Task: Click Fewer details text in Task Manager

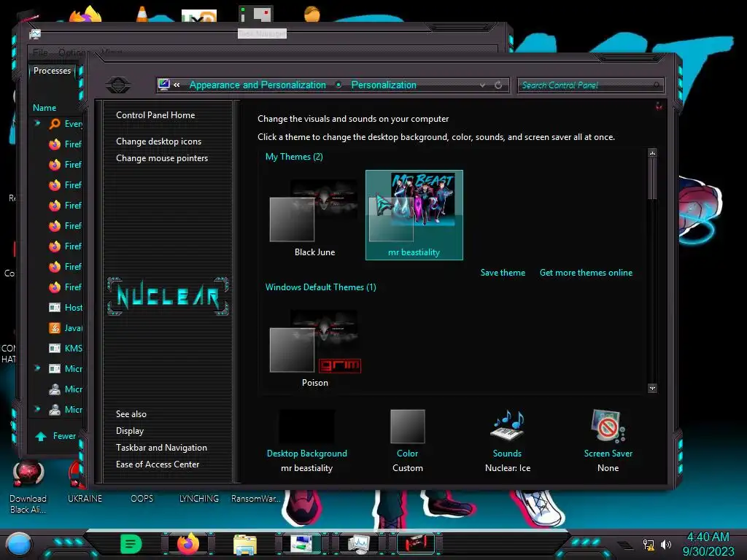Action: [x=64, y=436]
